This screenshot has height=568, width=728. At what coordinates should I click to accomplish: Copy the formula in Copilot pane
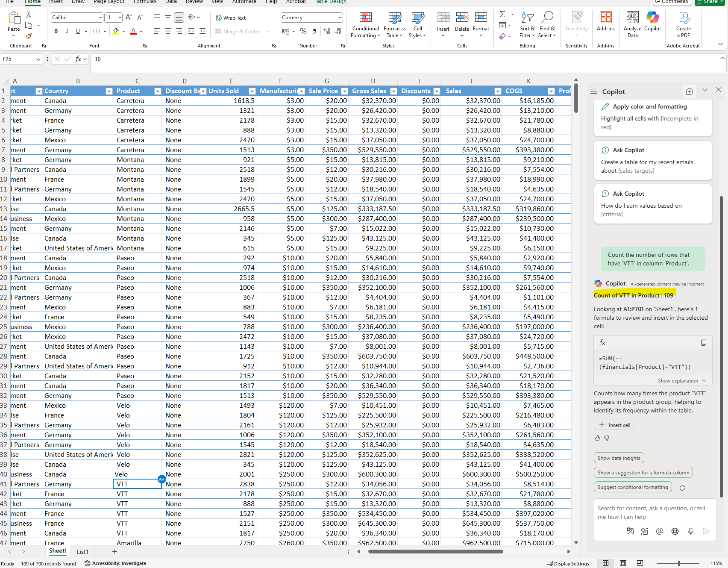pyautogui.click(x=703, y=342)
